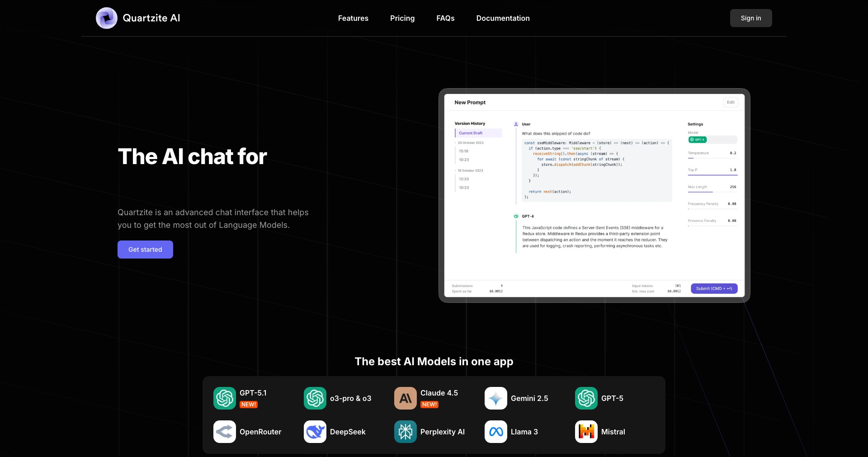Click the "Spent so far" label
This screenshot has width=868, height=457.
tap(462, 291)
